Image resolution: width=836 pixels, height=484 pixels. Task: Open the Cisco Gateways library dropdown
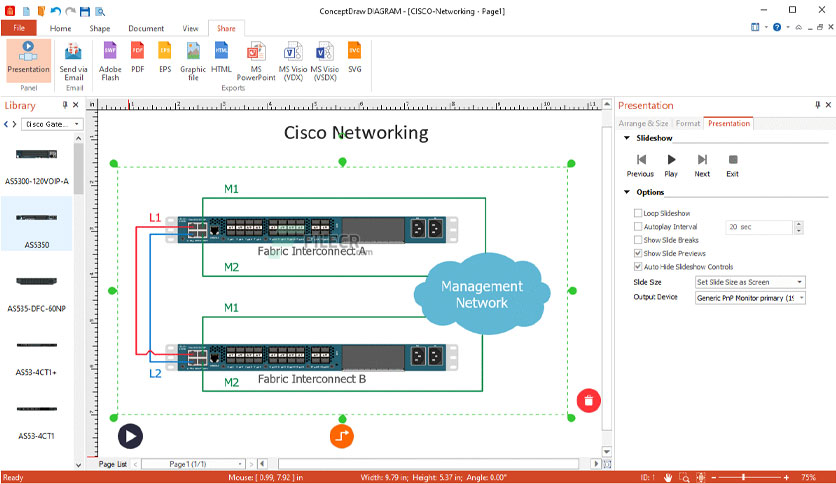52,124
